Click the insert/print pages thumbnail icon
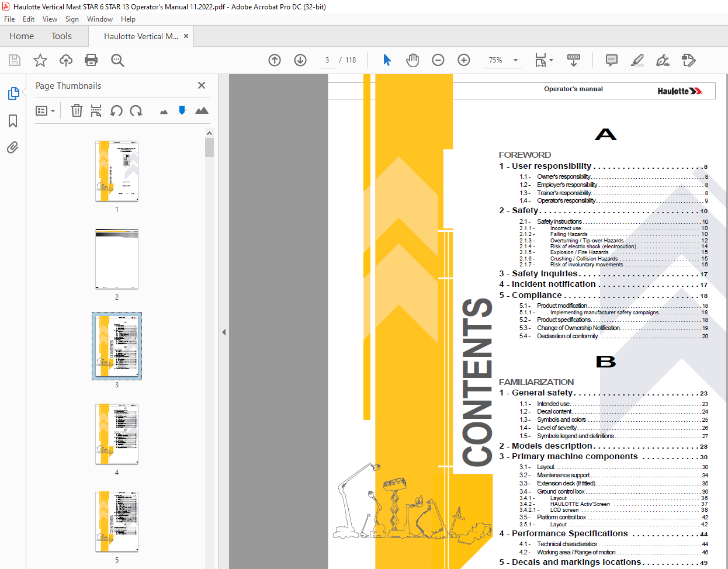The width and height of the screenshot is (728, 569). pyautogui.click(x=96, y=110)
